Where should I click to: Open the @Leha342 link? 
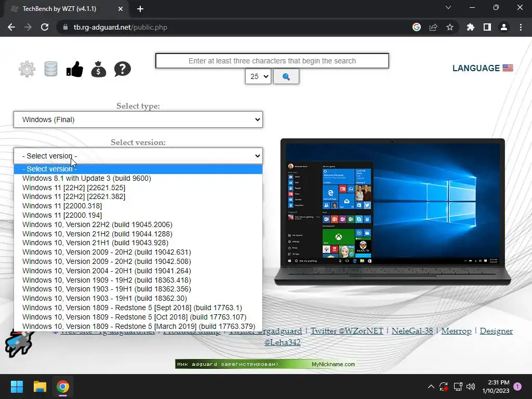[x=282, y=342]
